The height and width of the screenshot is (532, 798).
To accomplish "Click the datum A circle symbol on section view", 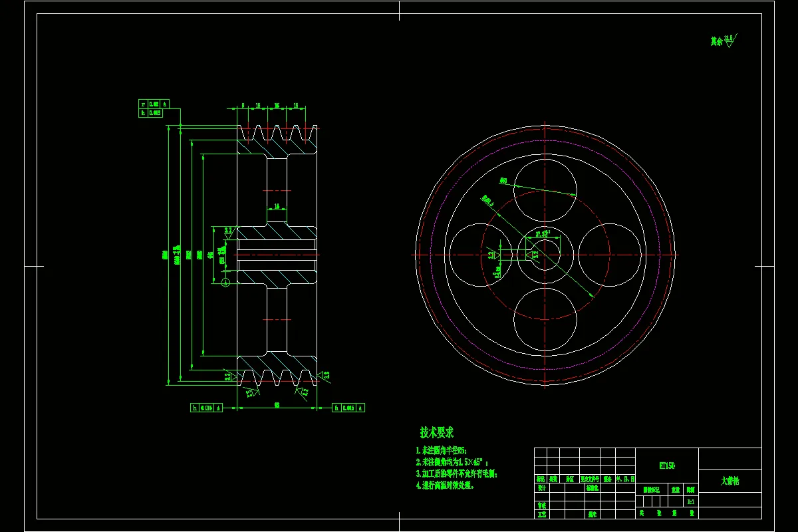I will click(x=225, y=284).
